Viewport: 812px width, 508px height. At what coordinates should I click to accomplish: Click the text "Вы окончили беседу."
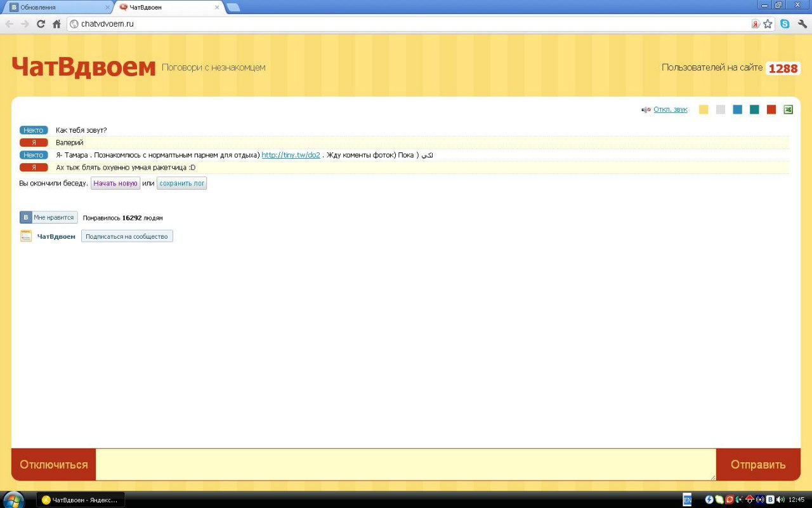pyautogui.click(x=54, y=184)
